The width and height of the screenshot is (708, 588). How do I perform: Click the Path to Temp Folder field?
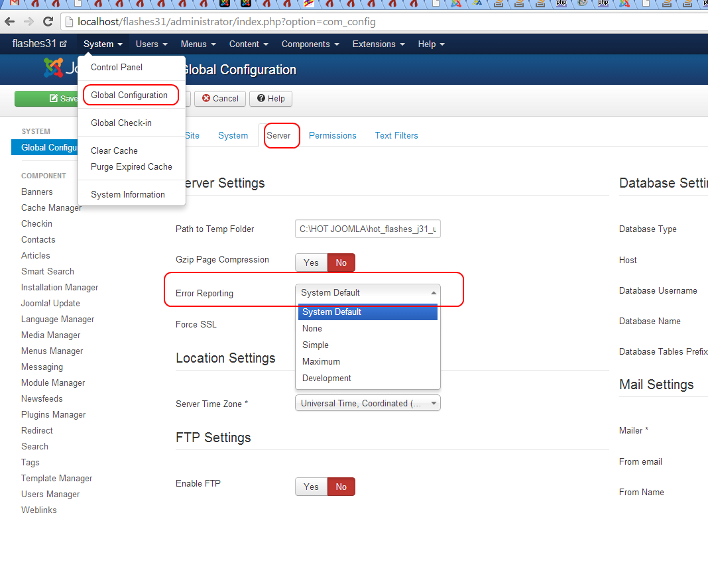pos(367,229)
